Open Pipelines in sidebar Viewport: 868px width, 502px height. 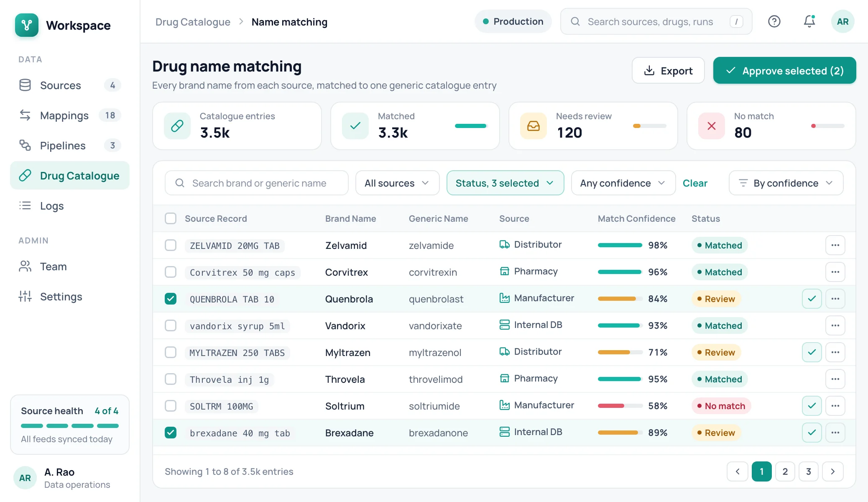point(70,146)
